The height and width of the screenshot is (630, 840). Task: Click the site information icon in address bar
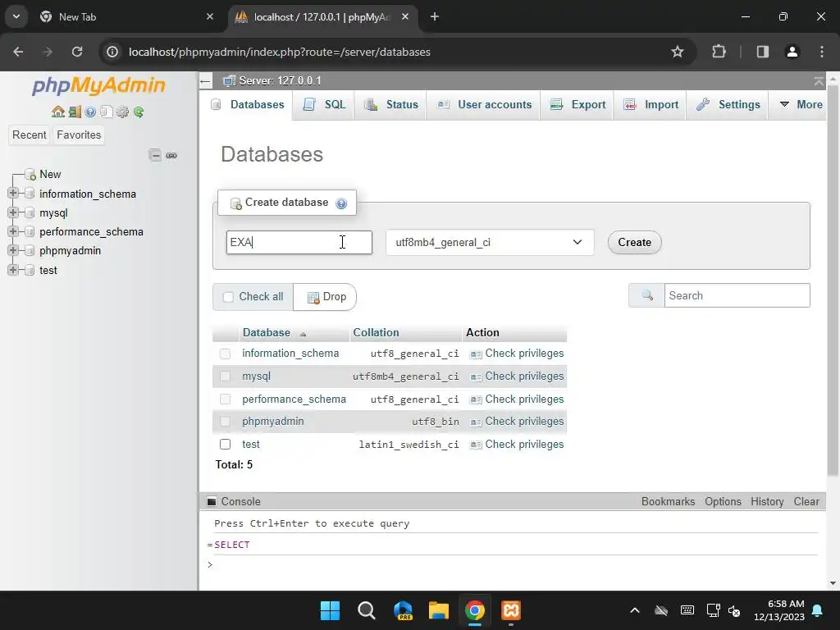coord(112,52)
